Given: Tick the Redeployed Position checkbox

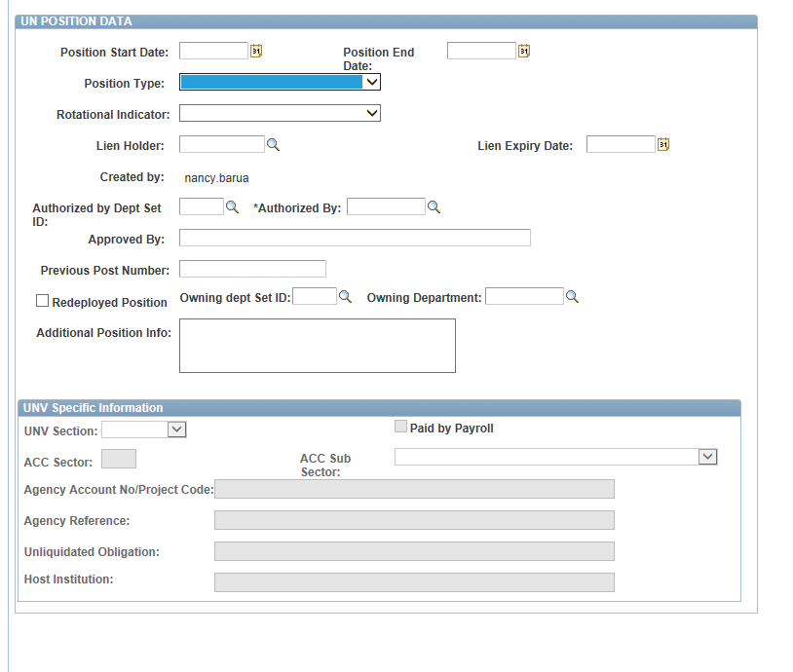Looking at the screenshot, I should click(x=43, y=301).
